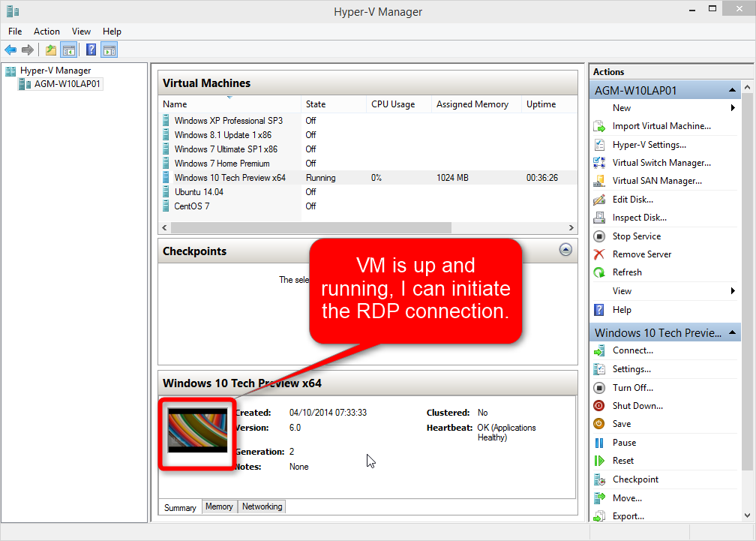Viewport: 756px width, 541px height.
Task: Click the Export icon in Actions
Action: pos(599,516)
